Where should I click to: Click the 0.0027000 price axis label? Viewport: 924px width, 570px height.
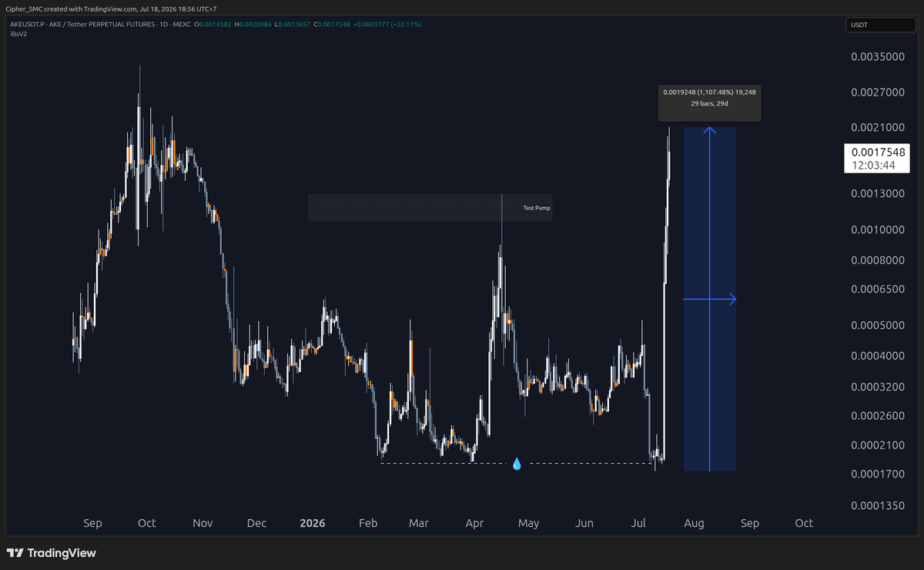[x=878, y=92]
